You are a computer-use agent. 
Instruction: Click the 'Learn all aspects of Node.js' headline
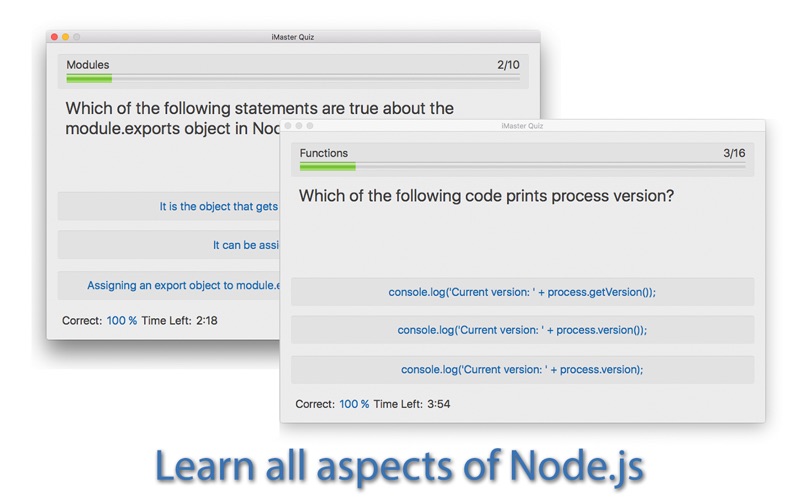[399, 466]
